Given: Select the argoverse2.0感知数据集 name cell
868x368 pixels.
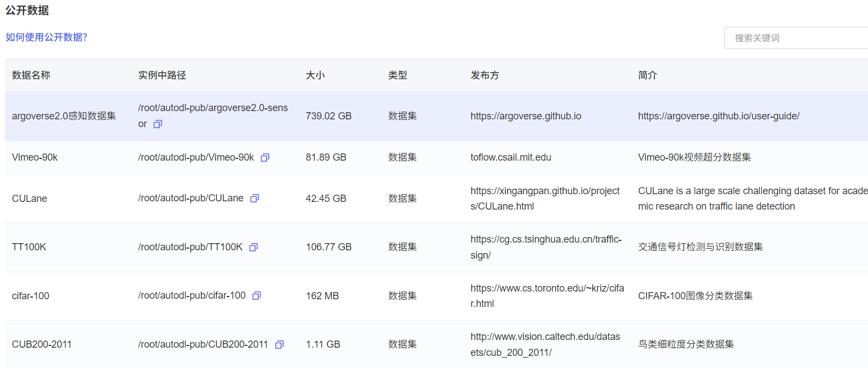Looking at the screenshot, I should pyautogui.click(x=64, y=116).
